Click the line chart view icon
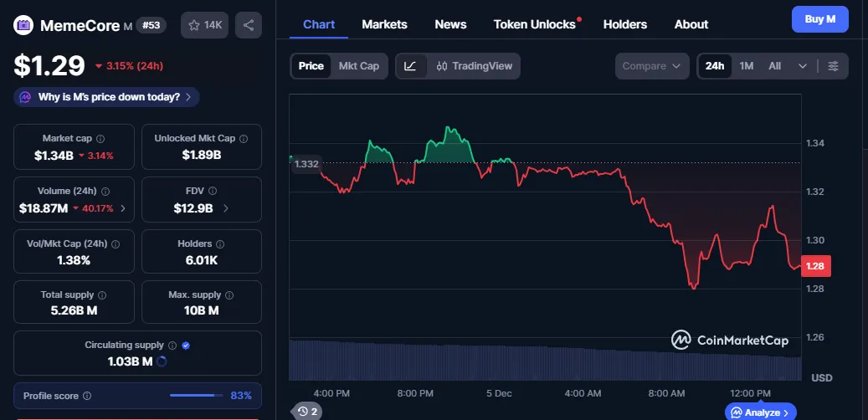Viewport: 868px width, 420px height. [410, 66]
